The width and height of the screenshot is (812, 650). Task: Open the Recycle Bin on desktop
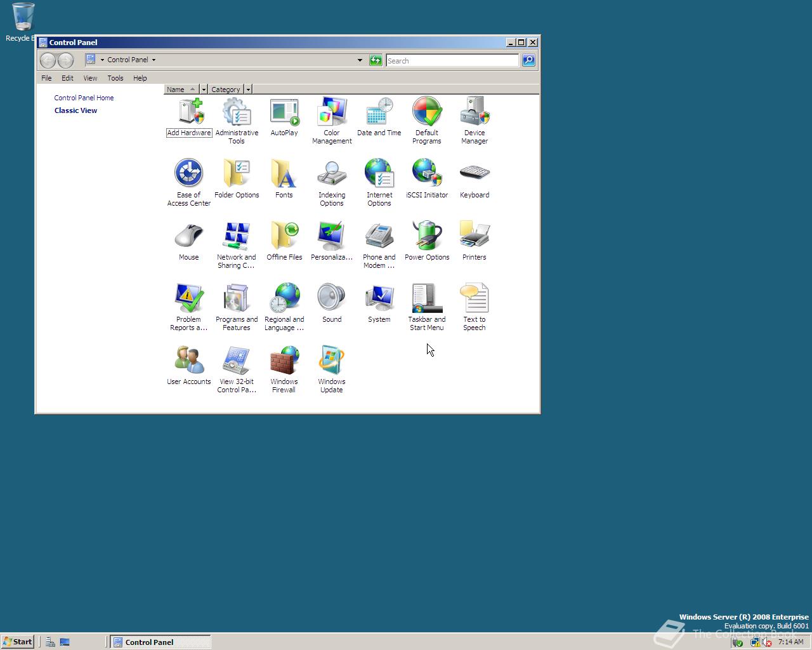(x=23, y=22)
